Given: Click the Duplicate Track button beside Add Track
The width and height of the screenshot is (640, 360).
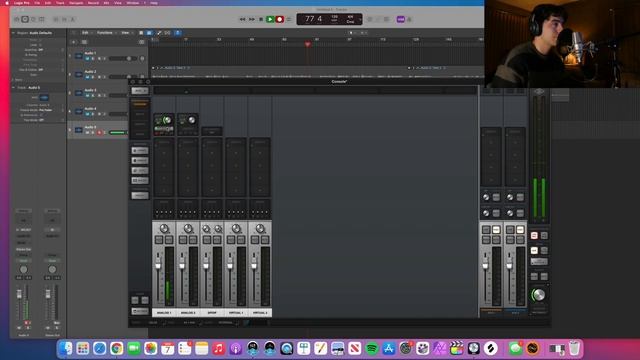Looking at the screenshot, I should click(84, 42).
